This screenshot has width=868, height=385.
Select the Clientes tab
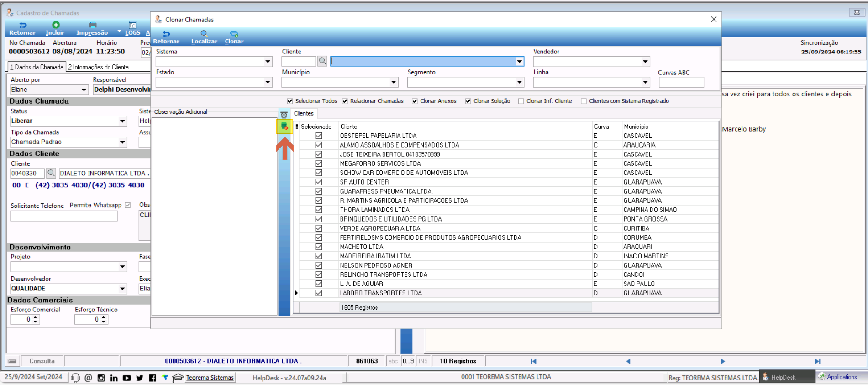point(304,114)
